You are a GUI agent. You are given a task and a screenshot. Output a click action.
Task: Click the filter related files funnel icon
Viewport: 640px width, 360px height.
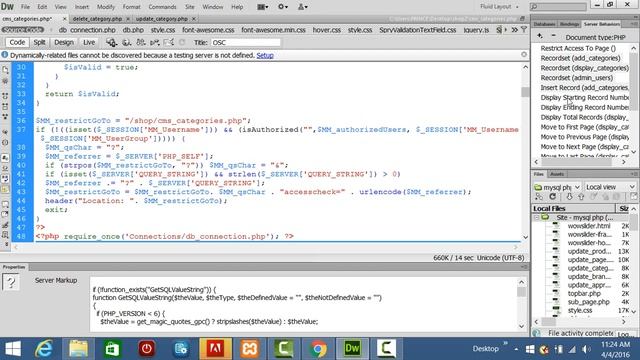(524, 30)
